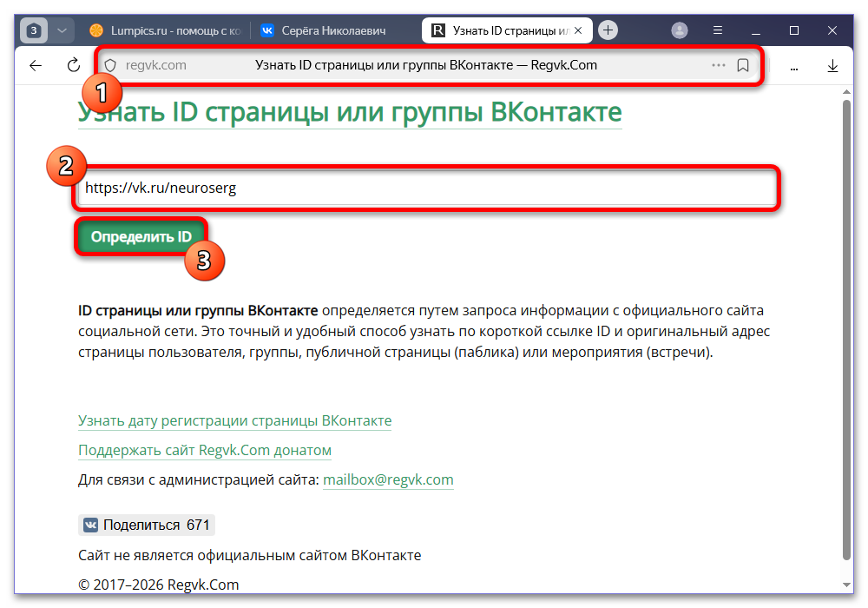Viewport: 868px width, 608px height.
Task: Click the bold ID страницы или группы text
Action: click(x=198, y=311)
